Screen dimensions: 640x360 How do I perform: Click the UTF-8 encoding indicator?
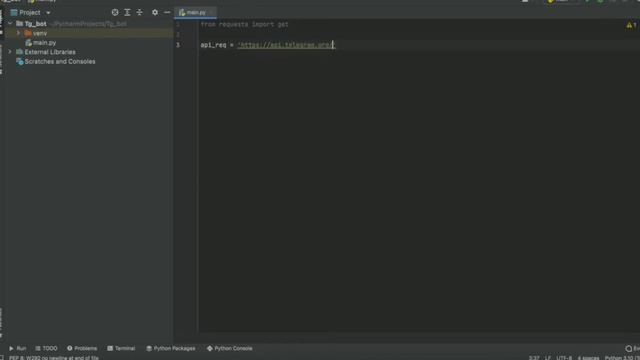click(x=564, y=358)
